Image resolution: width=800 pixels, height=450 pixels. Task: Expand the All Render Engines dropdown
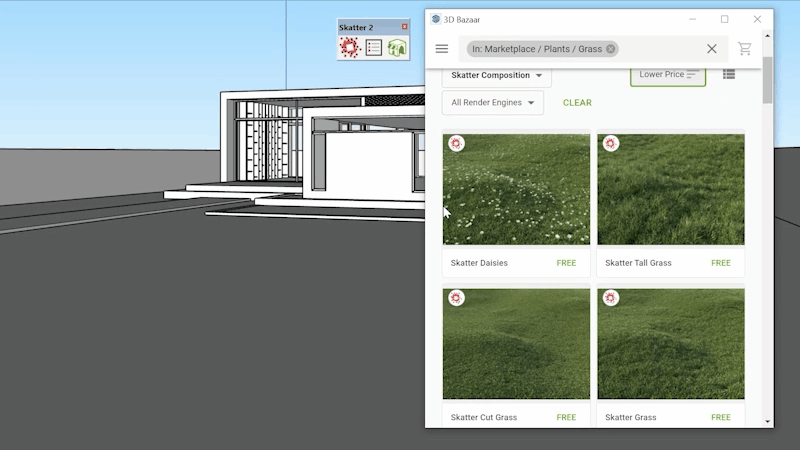click(x=493, y=103)
